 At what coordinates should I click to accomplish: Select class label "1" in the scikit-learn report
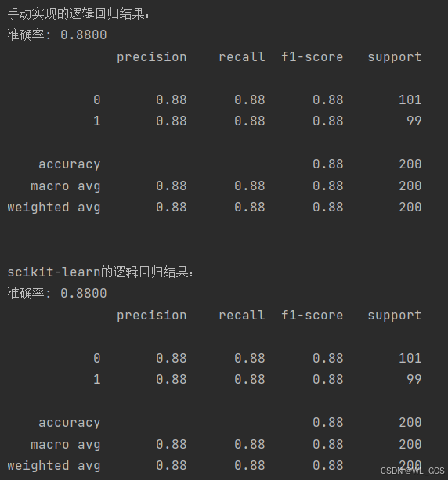(97, 380)
